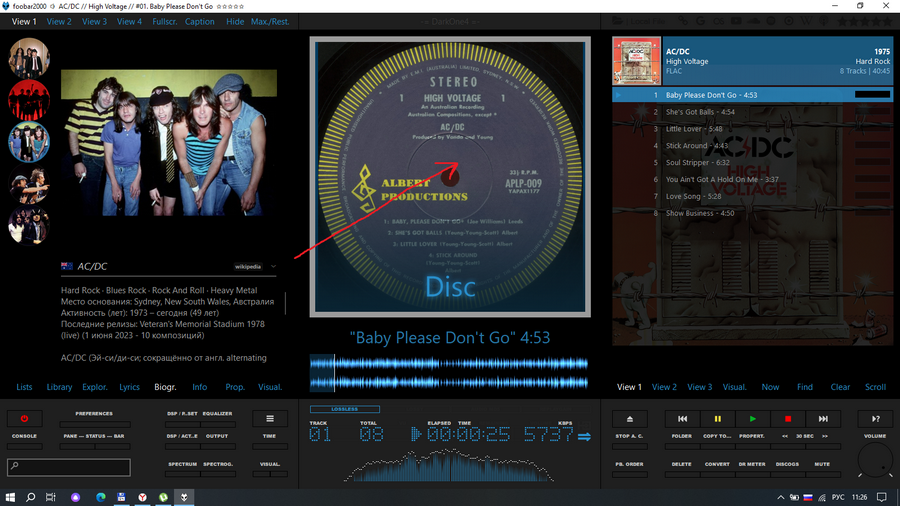Open Task View on the taskbar

[51, 497]
